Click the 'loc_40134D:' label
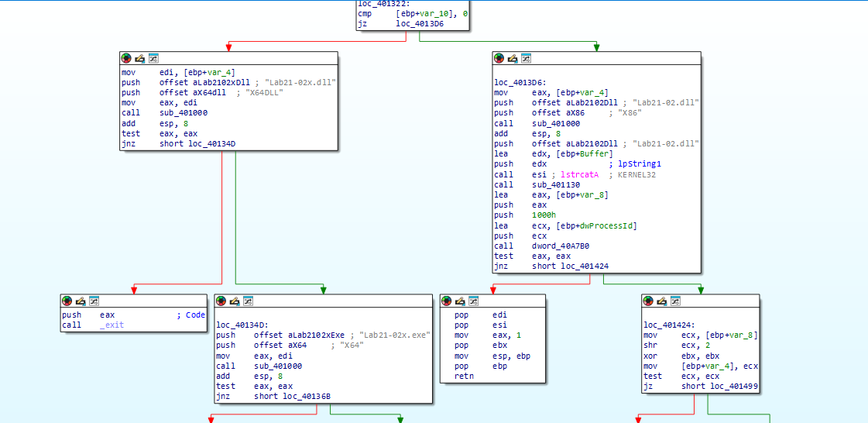Screen dimensions: 868x423 pos(240,325)
